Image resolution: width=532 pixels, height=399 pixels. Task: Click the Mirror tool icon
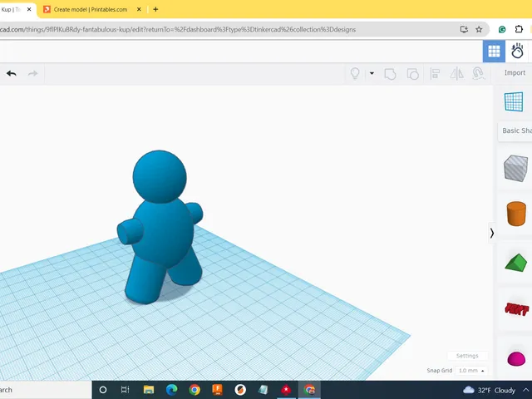(456, 74)
